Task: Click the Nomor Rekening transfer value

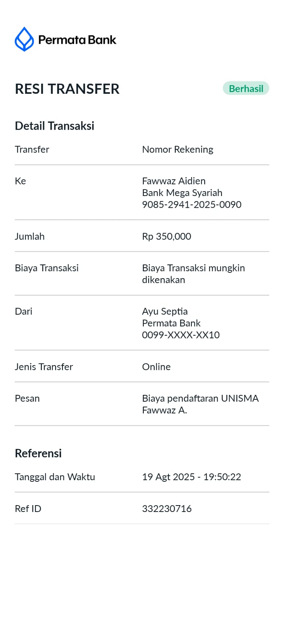Action: (x=178, y=149)
